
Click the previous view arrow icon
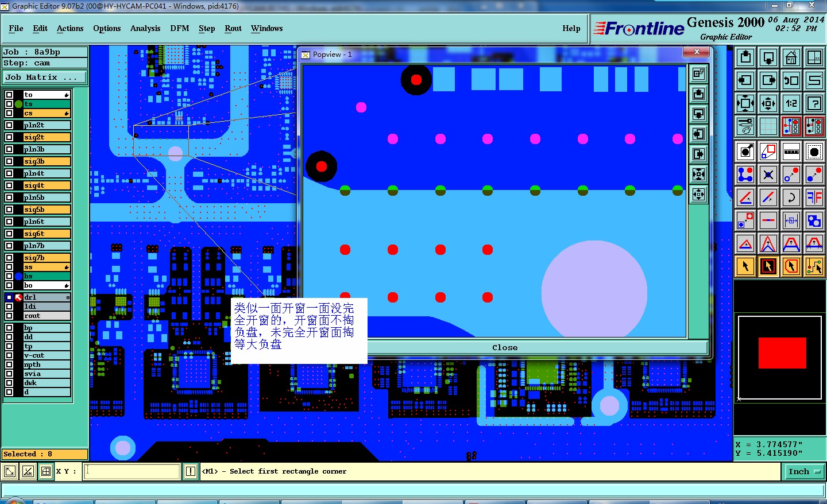point(791,80)
